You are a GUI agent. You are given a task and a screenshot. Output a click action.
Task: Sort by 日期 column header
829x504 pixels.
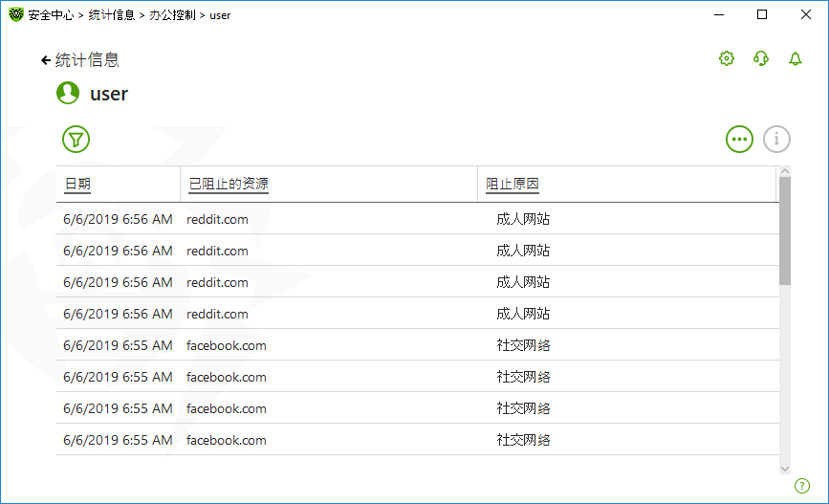pyautogui.click(x=77, y=185)
